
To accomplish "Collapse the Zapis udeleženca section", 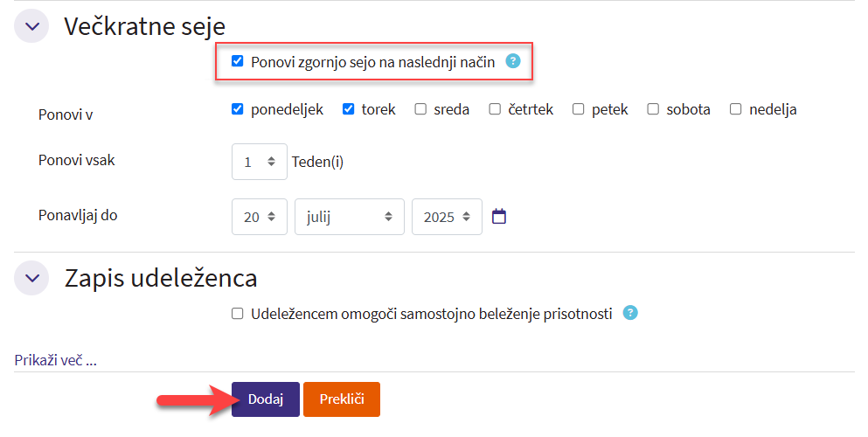I will point(32,278).
